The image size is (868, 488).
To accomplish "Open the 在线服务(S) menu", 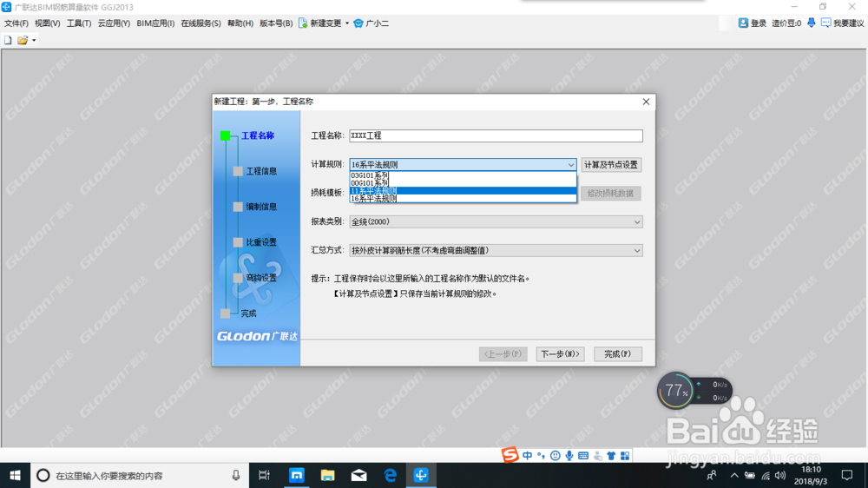I will pyautogui.click(x=201, y=23).
